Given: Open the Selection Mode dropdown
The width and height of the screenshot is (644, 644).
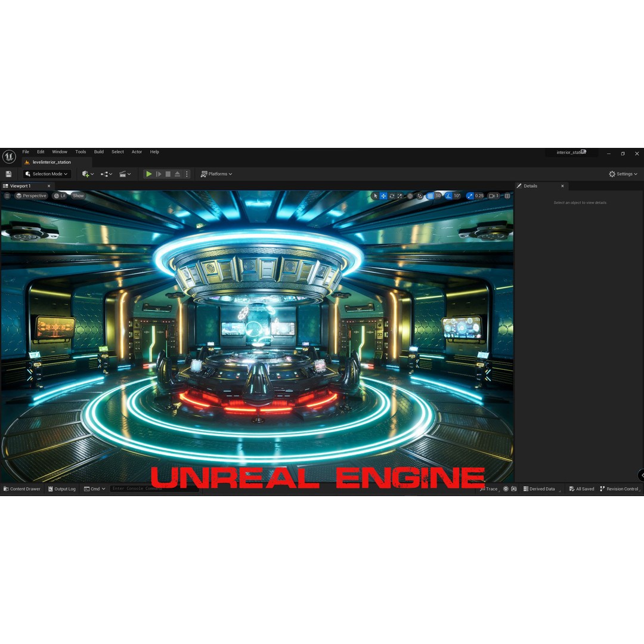Looking at the screenshot, I should click(x=47, y=174).
